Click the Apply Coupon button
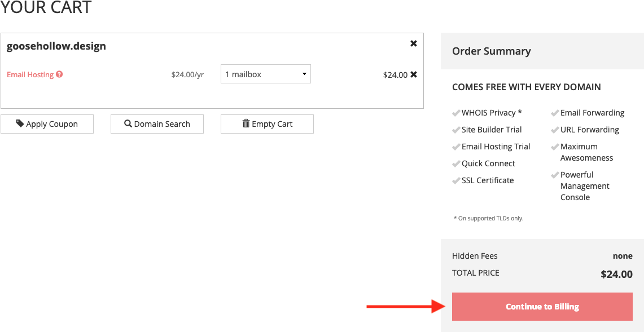Screen dimensions: 644x332 click(x=47, y=124)
